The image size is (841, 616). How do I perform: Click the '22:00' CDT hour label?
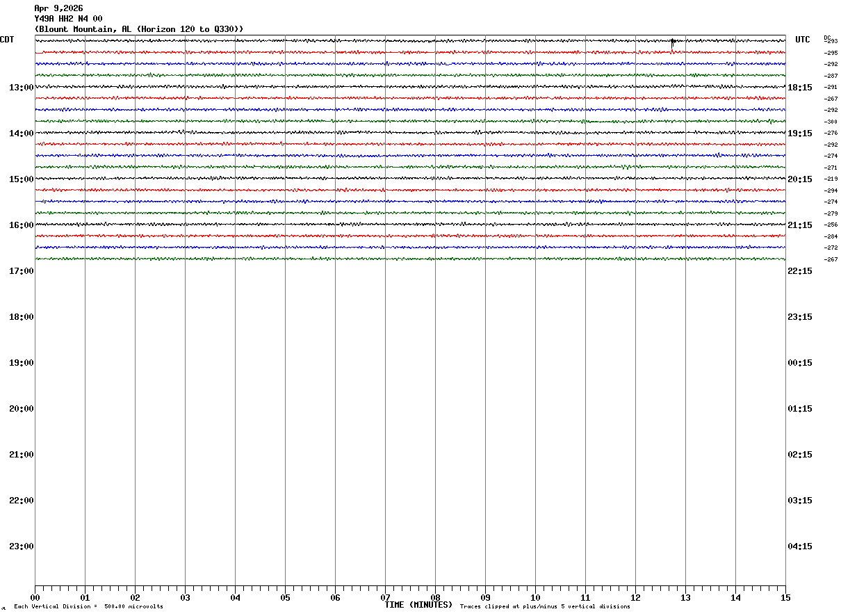point(22,500)
